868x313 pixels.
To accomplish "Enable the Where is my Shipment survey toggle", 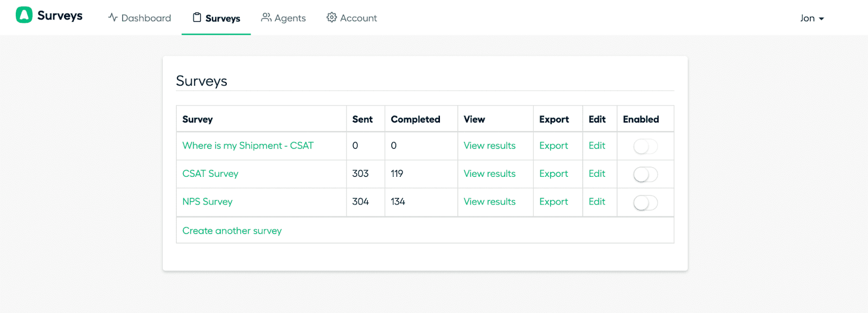I will (x=645, y=146).
